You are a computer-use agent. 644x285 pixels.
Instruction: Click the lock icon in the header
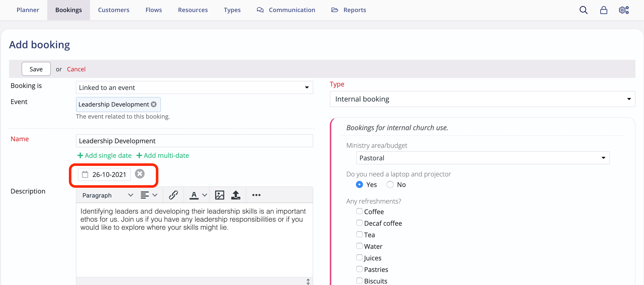pyautogui.click(x=604, y=10)
